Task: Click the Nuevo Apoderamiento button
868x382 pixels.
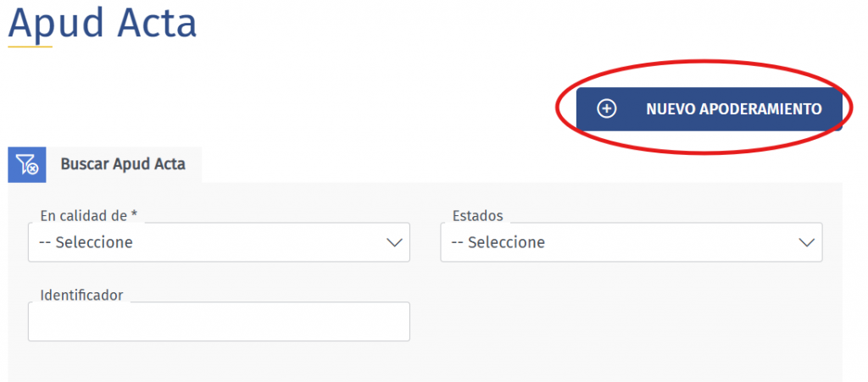Action: [x=709, y=109]
